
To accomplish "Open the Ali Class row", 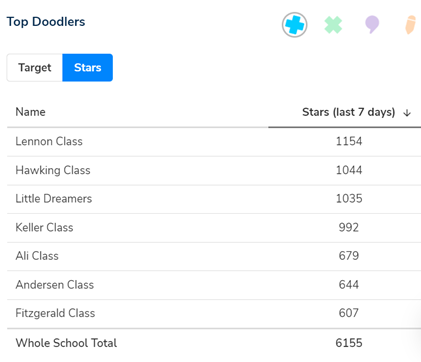I will coord(214,256).
